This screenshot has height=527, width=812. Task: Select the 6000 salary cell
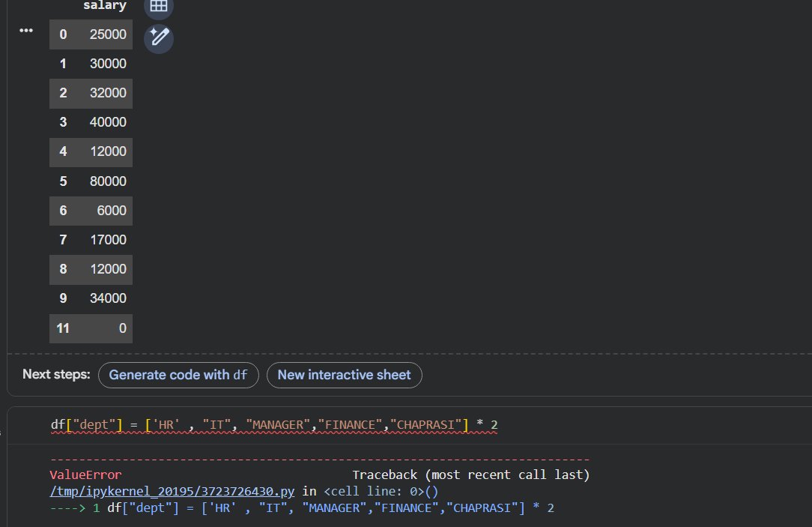tap(112, 211)
